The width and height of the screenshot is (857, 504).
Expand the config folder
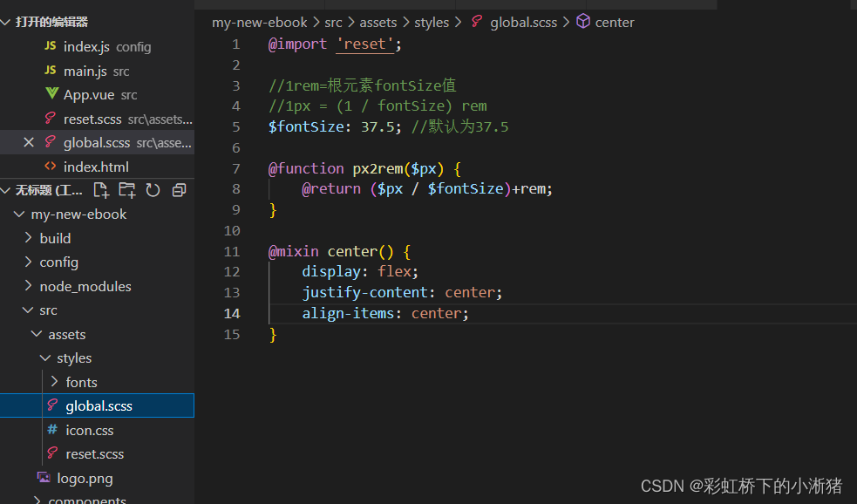(x=28, y=262)
